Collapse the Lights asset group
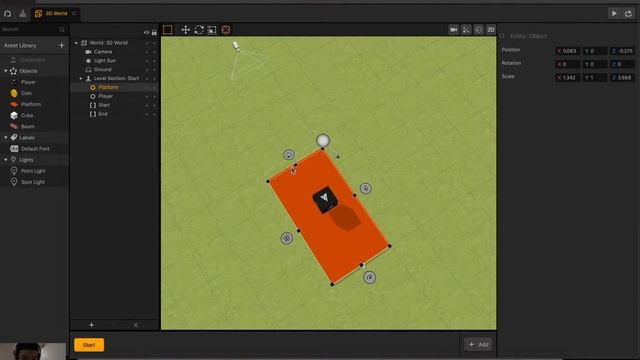640x360 pixels. point(6,160)
